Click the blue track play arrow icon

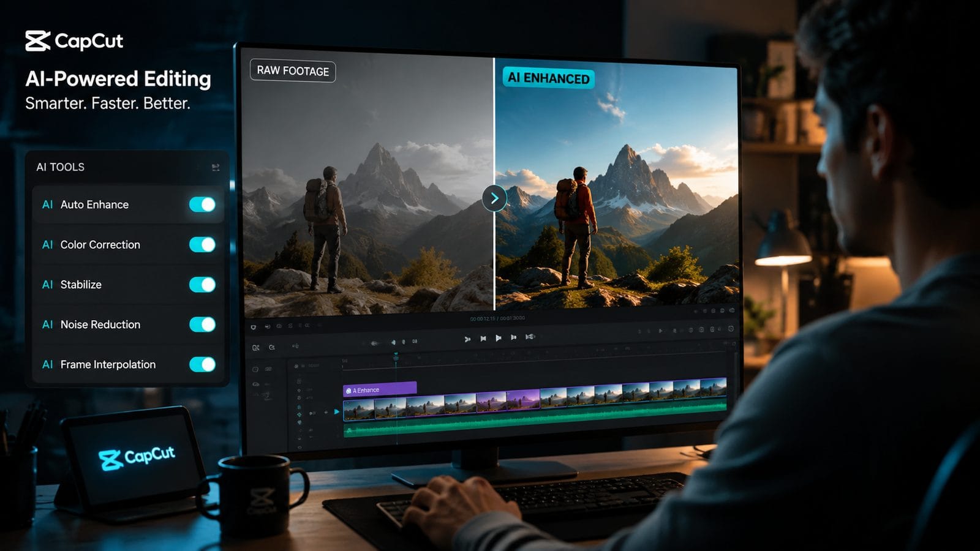point(336,411)
